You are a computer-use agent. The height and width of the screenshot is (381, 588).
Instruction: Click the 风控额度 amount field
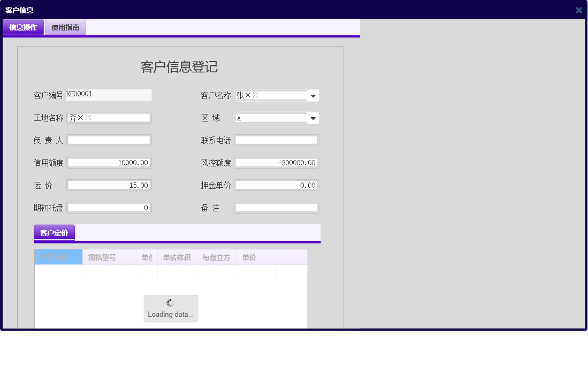click(x=276, y=162)
